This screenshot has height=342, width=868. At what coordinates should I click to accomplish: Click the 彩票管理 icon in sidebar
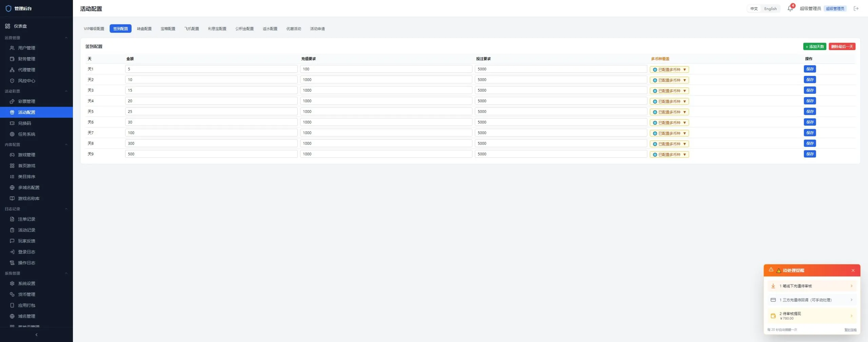12,101
